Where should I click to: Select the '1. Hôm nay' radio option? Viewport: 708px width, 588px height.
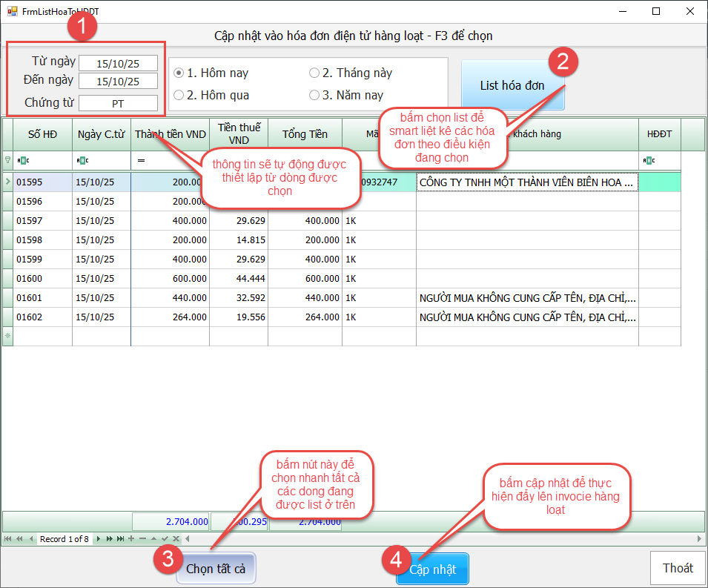pyautogui.click(x=179, y=73)
